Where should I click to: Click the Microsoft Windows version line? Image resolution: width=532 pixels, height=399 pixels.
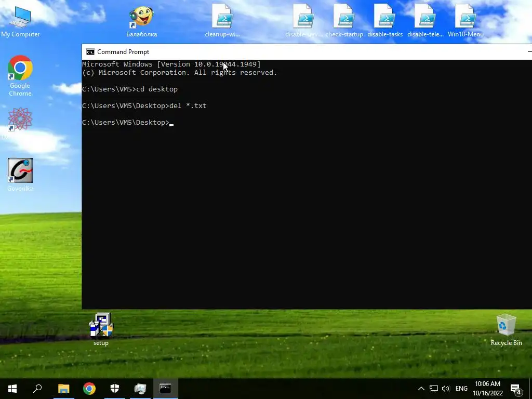point(171,64)
